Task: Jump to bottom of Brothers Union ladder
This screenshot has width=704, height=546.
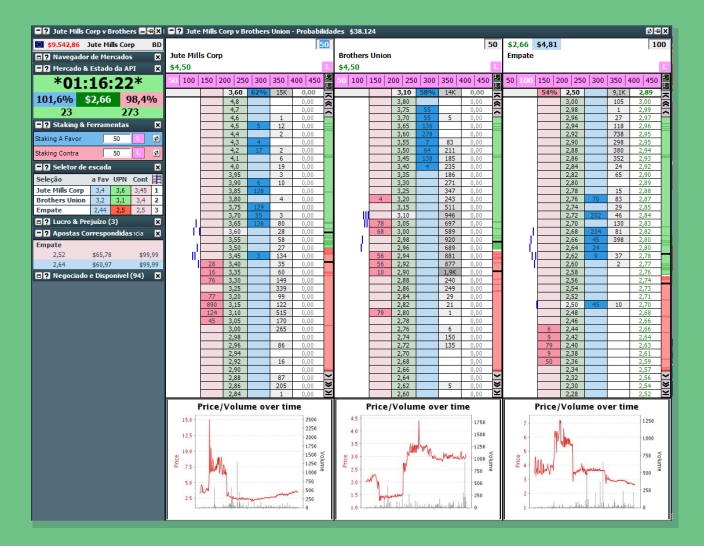Action: 497,393
